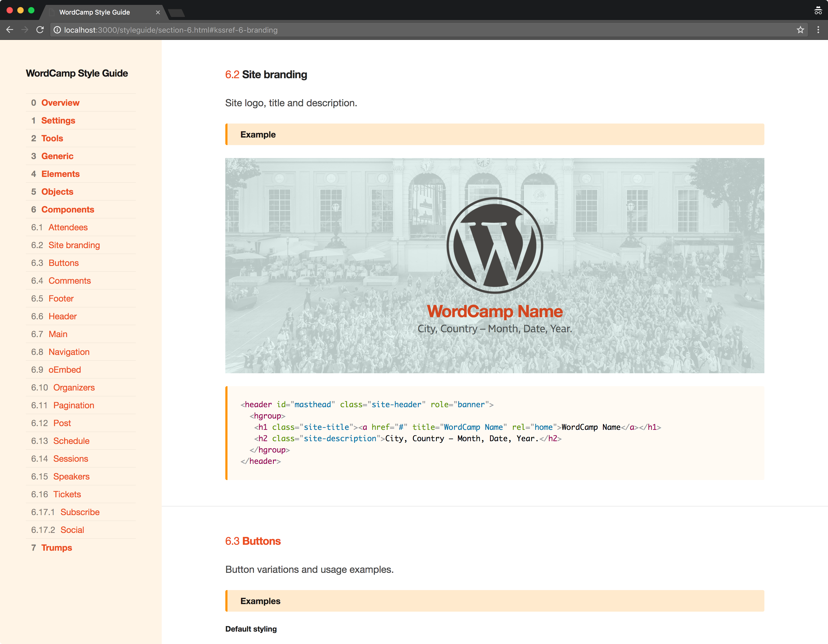The width and height of the screenshot is (828, 644).
Task: Open the Overview sidebar section
Action: pyautogui.click(x=60, y=103)
